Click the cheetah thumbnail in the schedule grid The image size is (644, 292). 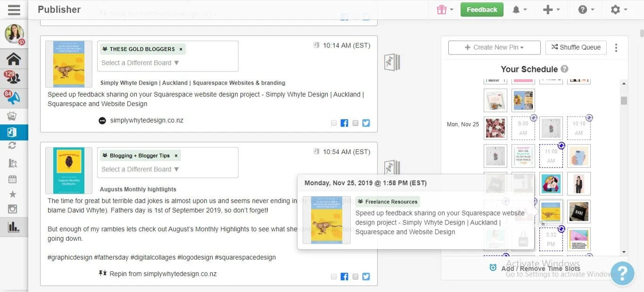click(x=551, y=211)
